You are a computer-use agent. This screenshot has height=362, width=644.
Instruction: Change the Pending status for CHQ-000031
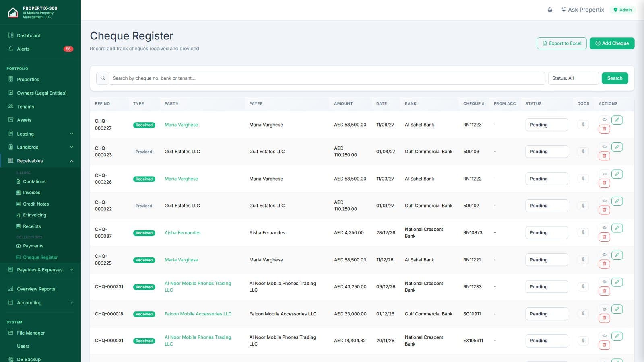(x=547, y=341)
